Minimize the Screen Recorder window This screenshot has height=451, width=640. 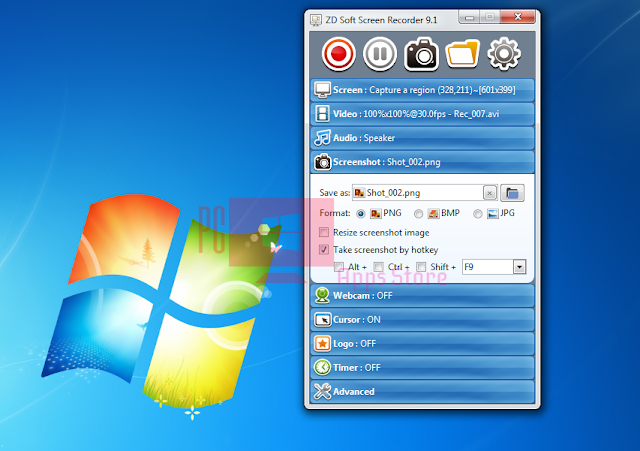click(469, 18)
